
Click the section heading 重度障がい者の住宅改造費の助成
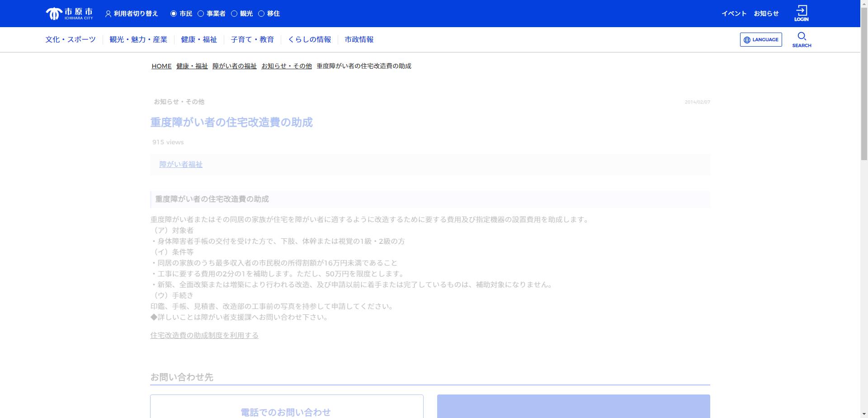coord(212,199)
